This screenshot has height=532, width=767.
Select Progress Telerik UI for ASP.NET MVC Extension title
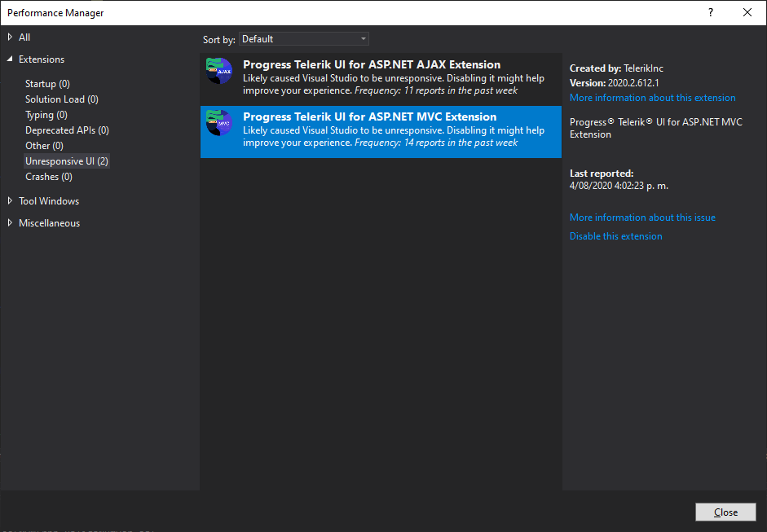click(x=370, y=117)
